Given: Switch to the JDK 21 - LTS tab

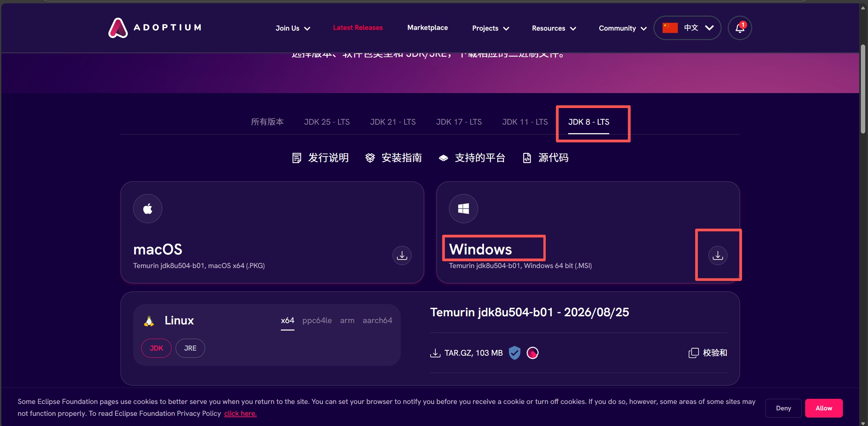Looking at the screenshot, I should [393, 122].
